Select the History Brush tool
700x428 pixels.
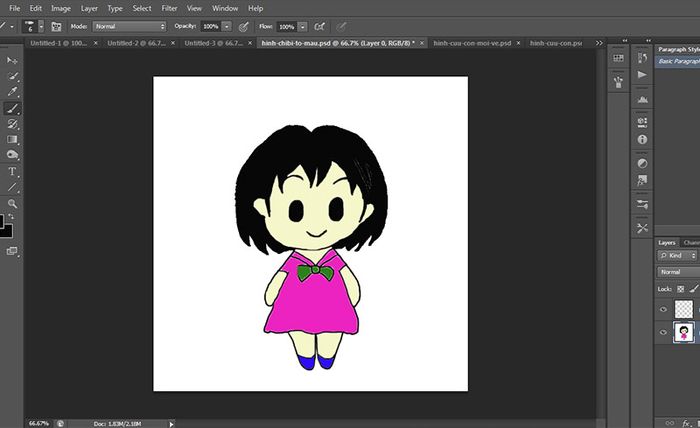point(12,124)
